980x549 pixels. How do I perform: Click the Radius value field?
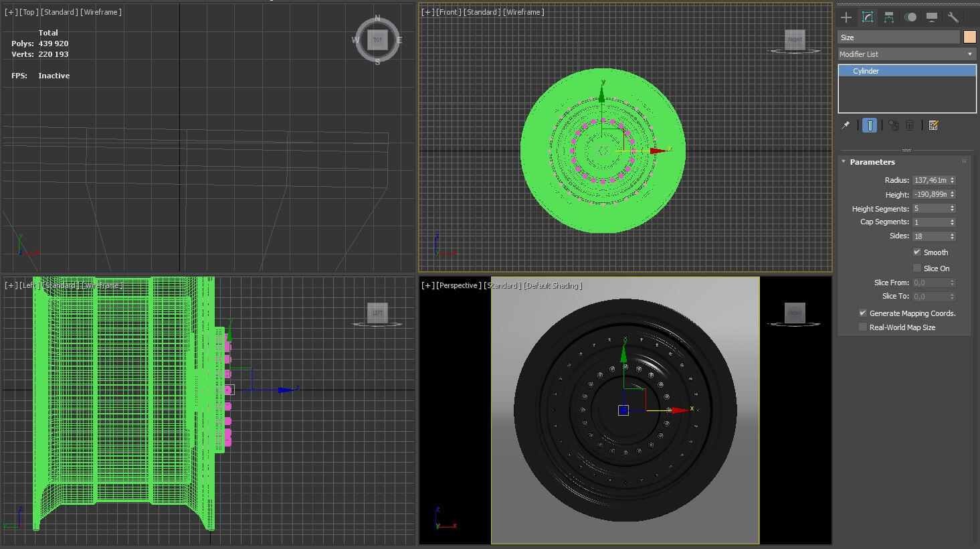(x=930, y=180)
